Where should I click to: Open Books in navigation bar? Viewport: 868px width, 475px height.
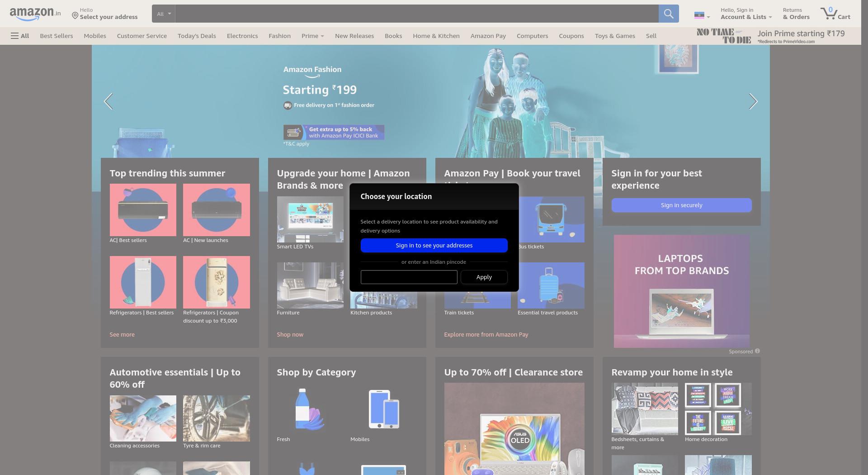[393, 36]
